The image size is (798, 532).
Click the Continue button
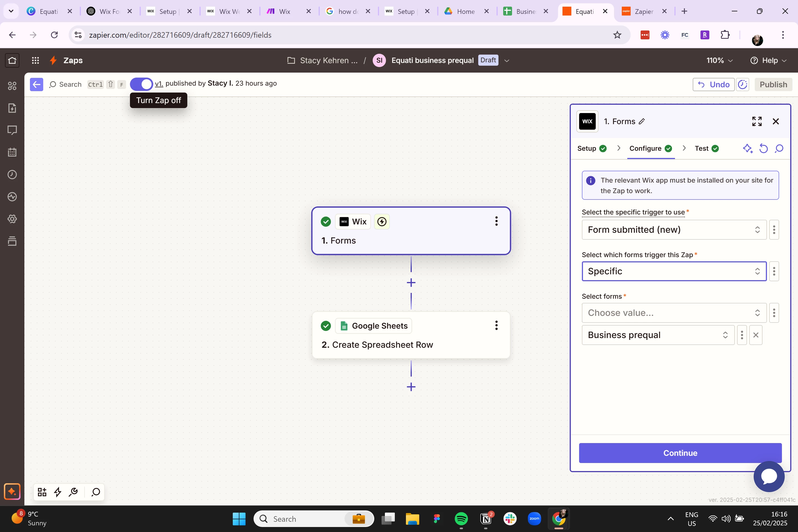(x=680, y=453)
